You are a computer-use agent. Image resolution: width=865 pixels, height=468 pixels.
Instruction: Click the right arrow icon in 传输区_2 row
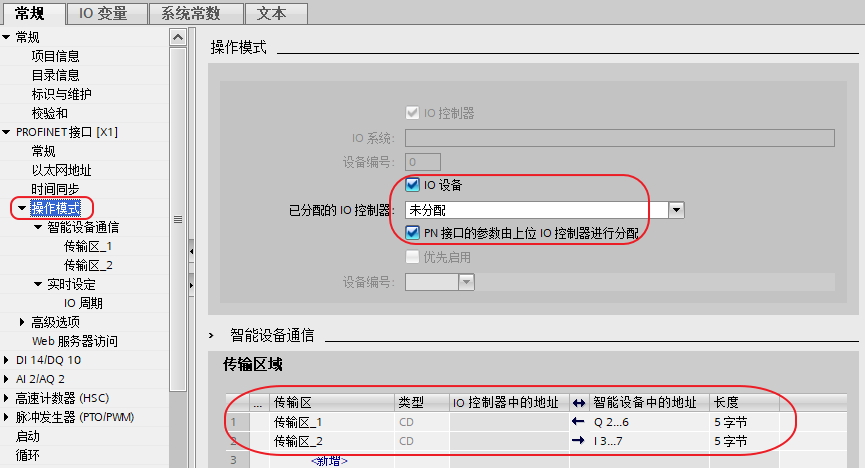coord(578,440)
